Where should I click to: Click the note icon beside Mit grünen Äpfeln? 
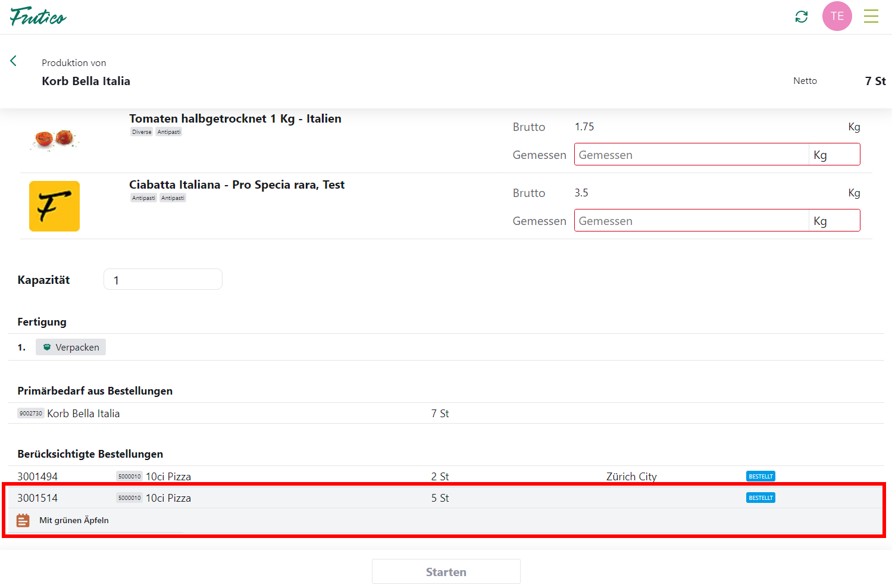pos(23,520)
